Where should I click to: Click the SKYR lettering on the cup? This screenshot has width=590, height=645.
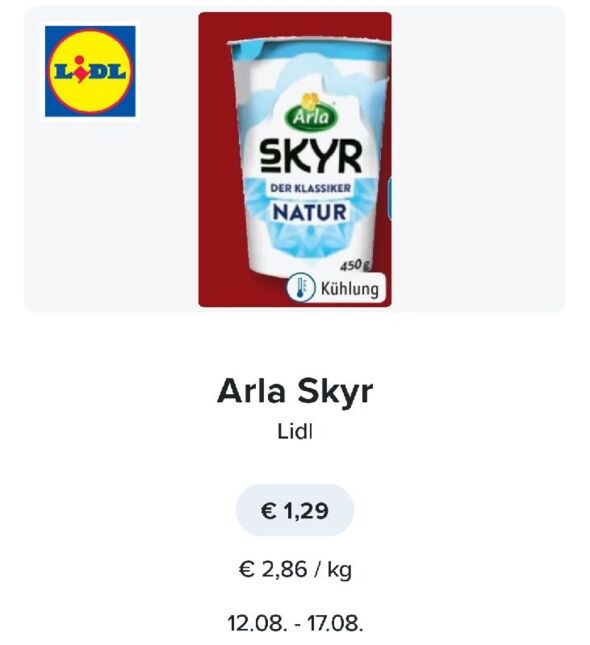(311, 157)
